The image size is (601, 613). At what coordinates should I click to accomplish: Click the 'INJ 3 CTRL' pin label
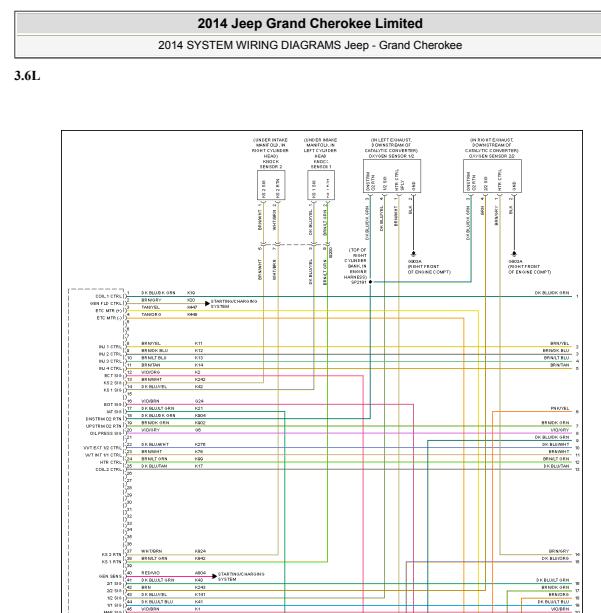[110, 361]
